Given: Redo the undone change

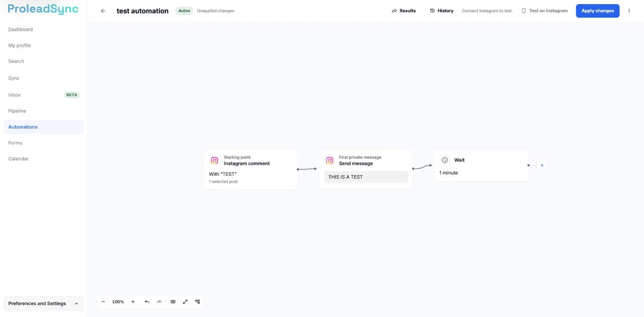Looking at the screenshot, I should pos(159,302).
